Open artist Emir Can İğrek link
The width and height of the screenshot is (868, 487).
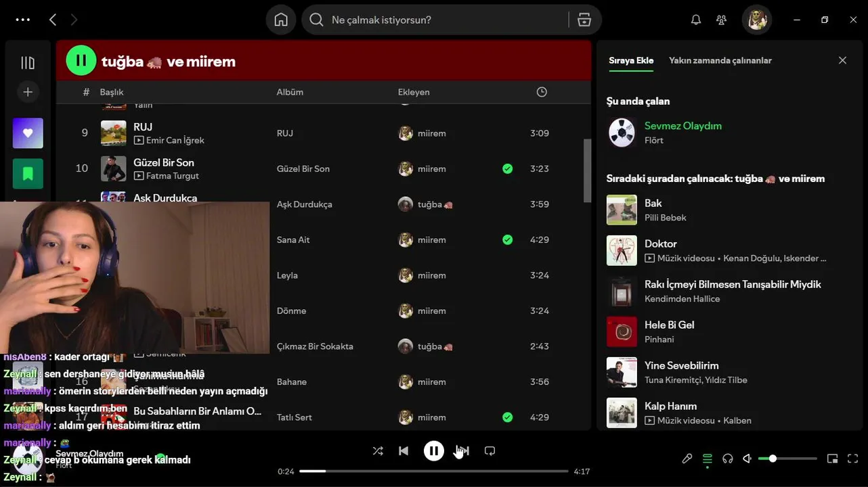175,140
